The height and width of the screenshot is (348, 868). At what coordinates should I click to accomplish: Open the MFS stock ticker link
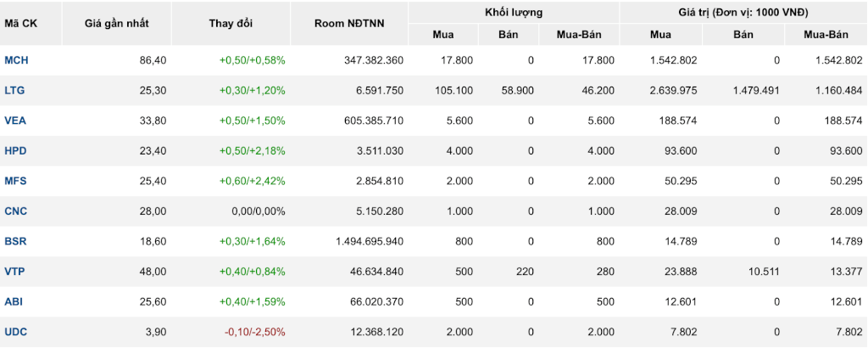(x=15, y=181)
